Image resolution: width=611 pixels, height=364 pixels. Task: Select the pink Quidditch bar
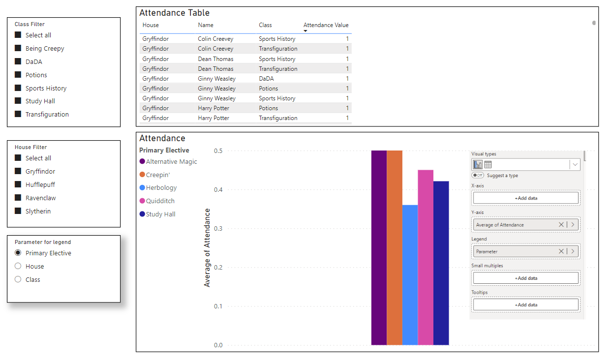426,258
